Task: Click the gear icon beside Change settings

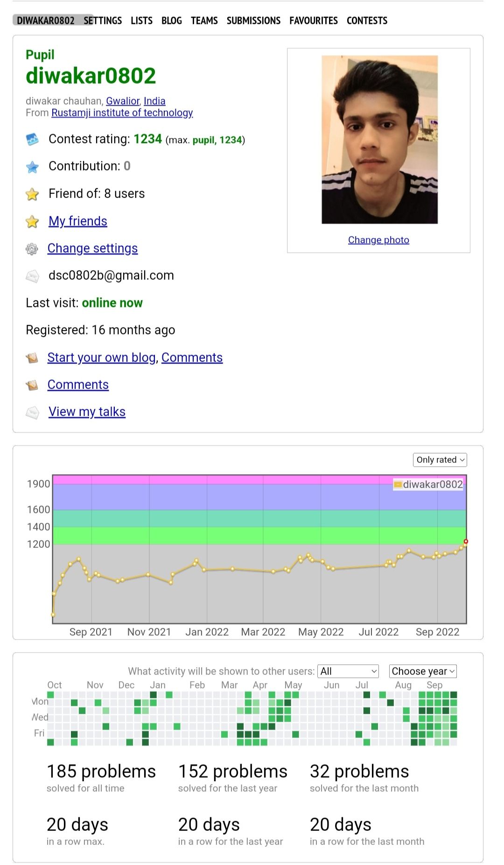Action: [x=32, y=249]
